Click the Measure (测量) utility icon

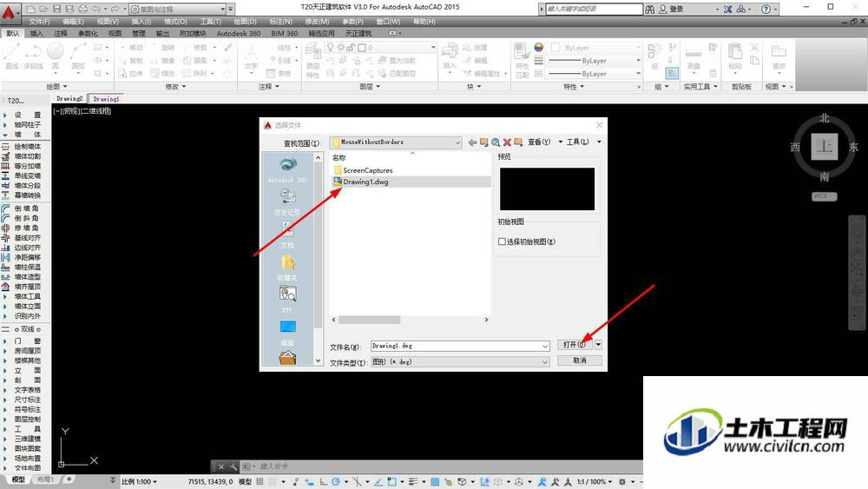[693, 57]
